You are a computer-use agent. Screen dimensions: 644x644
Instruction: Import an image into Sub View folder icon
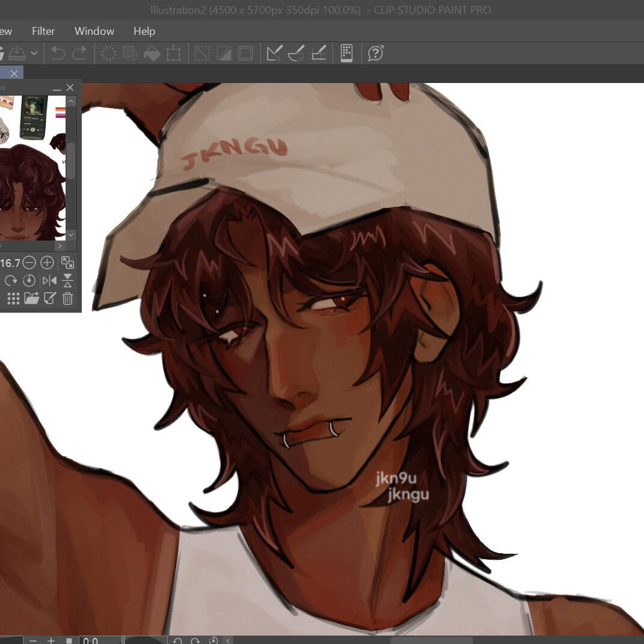coord(31,298)
